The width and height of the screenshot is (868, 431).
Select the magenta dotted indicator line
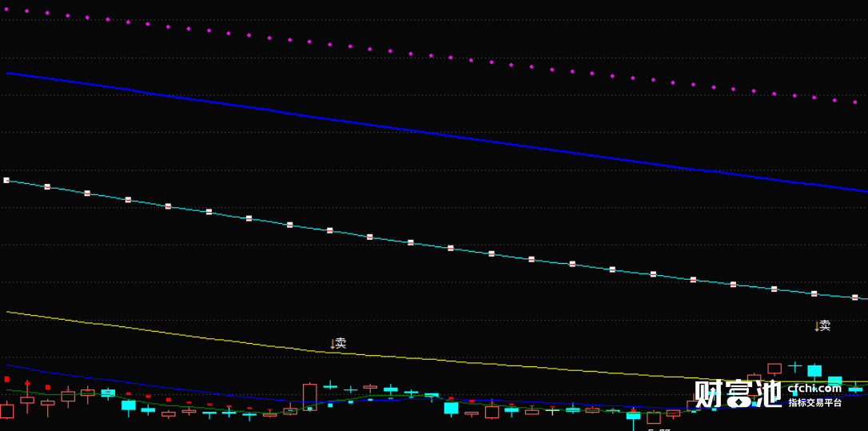432,55
